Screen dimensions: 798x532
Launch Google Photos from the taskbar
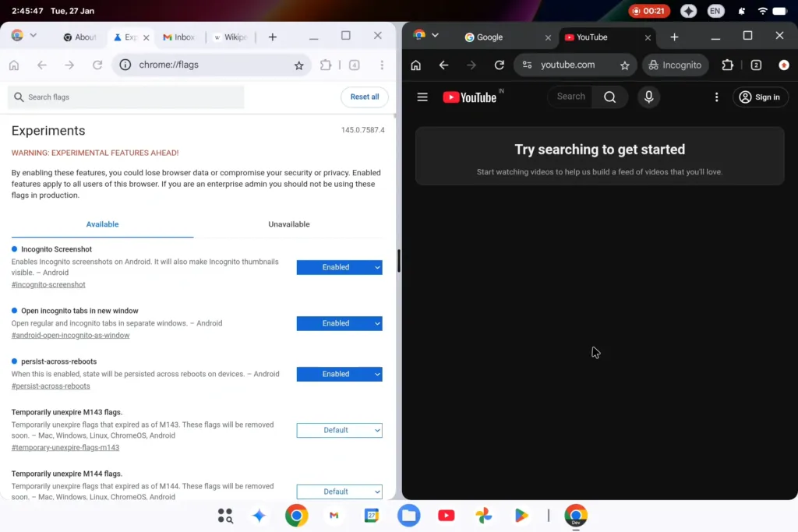click(484, 515)
